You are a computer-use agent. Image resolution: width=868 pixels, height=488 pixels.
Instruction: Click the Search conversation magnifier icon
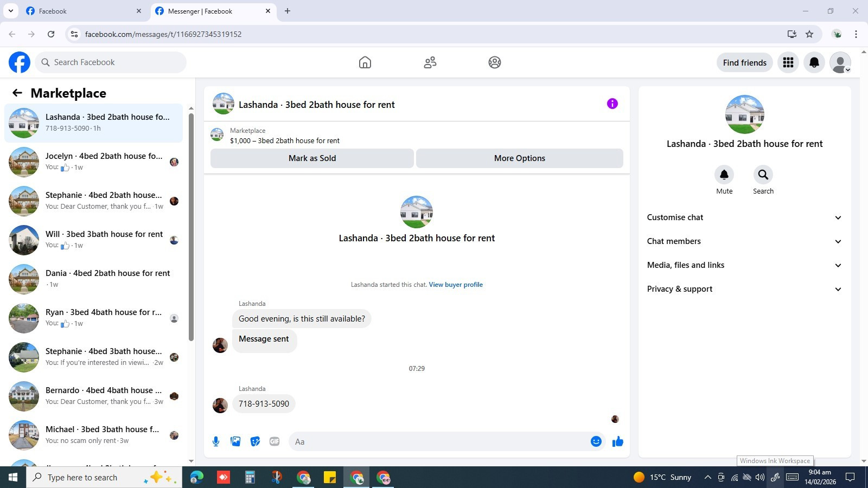pyautogui.click(x=763, y=175)
